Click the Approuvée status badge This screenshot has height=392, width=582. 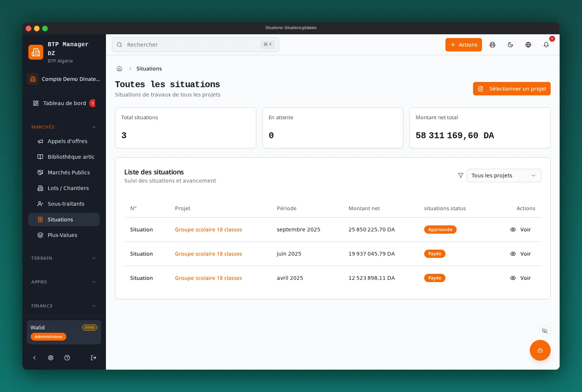440,230
